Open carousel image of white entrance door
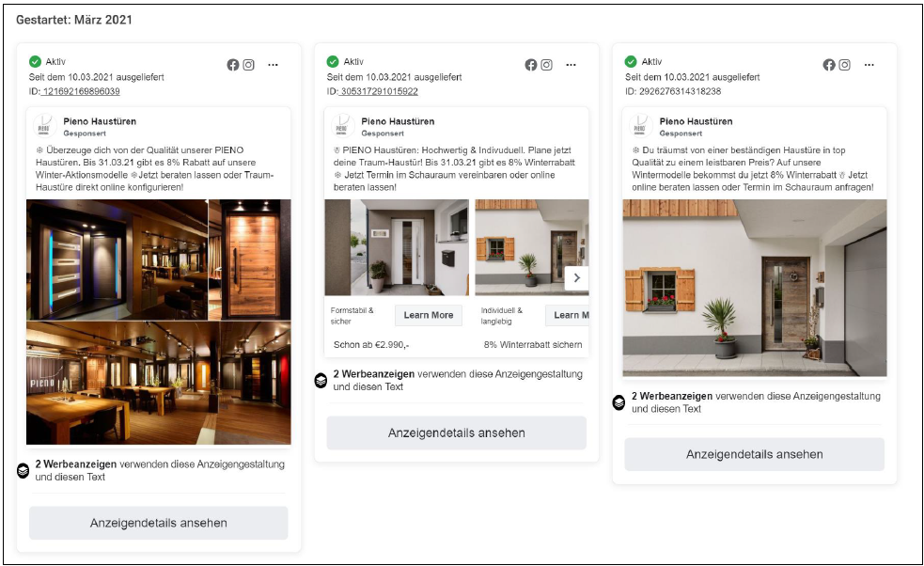 [x=397, y=247]
